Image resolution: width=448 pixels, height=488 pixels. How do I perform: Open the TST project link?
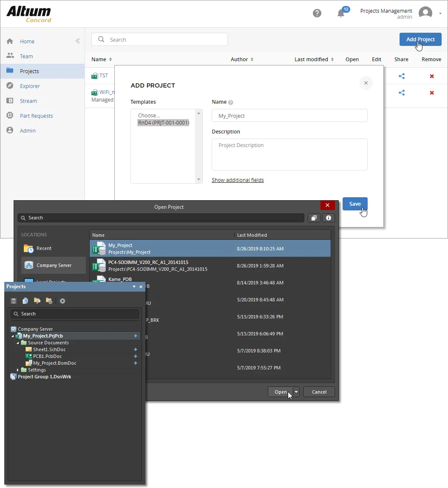(104, 76)
